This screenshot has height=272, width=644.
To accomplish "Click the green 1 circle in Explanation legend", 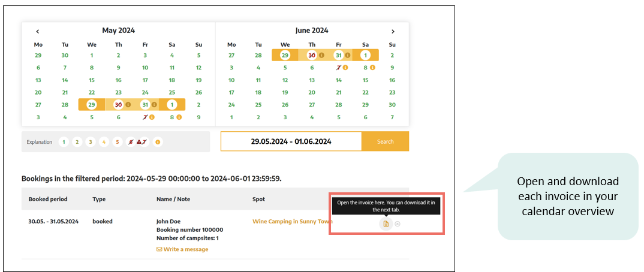I will 63,142.
